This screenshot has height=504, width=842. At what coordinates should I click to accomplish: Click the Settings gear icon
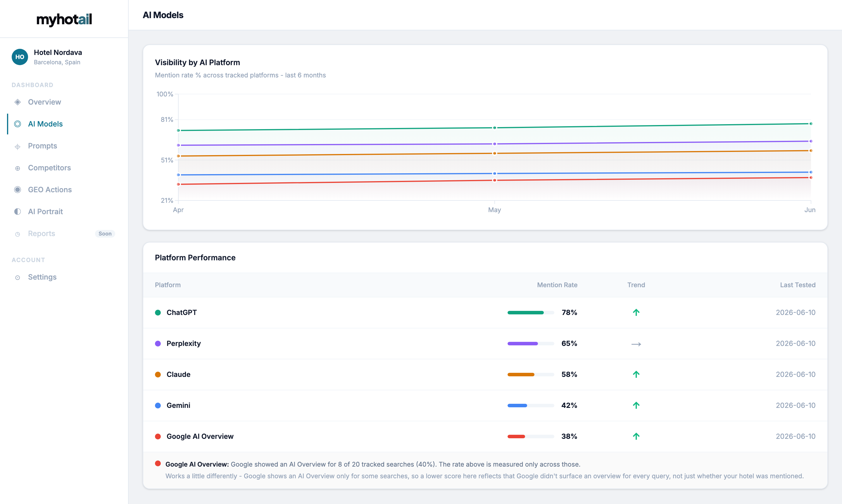[x=18, y=278]
